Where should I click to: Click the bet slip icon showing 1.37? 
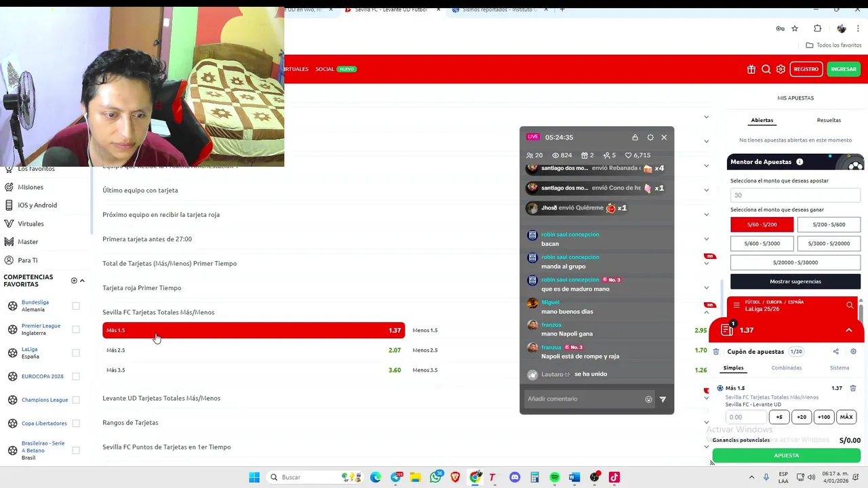pos(727,330)
